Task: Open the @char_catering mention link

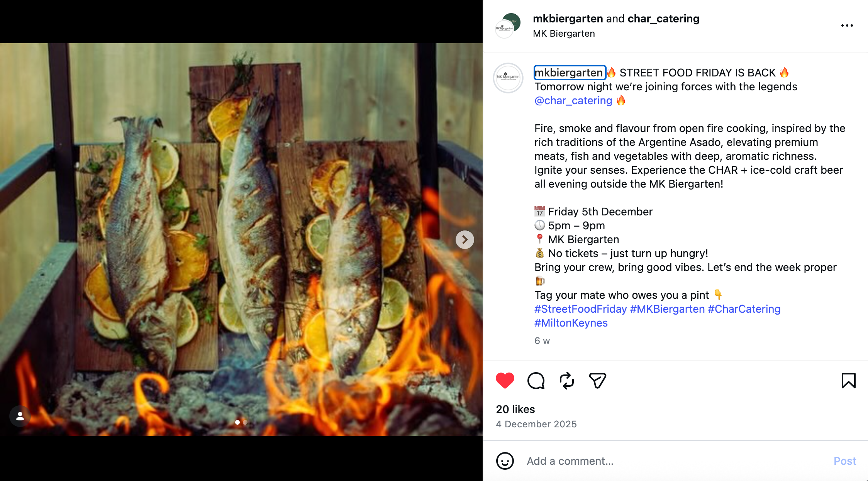Action: [573, 101]
